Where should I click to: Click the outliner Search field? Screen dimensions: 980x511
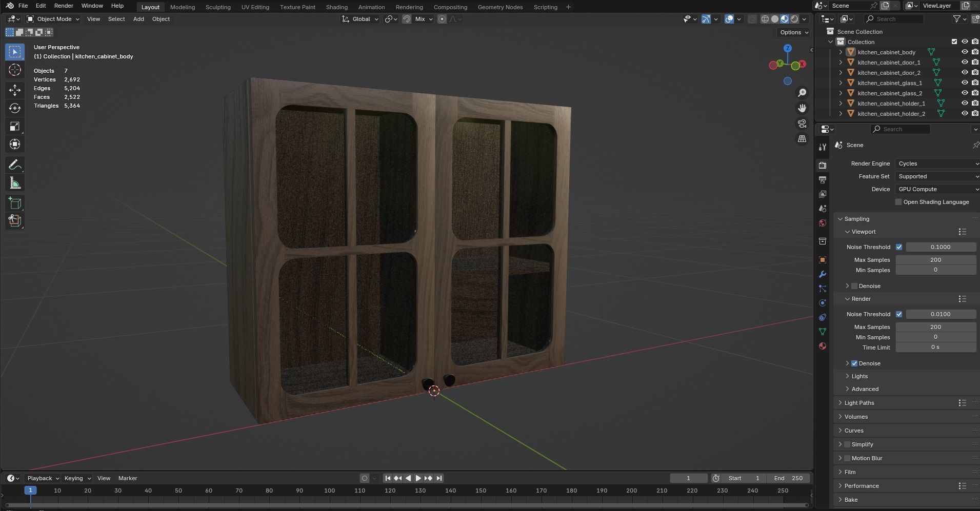pos(894,19)
